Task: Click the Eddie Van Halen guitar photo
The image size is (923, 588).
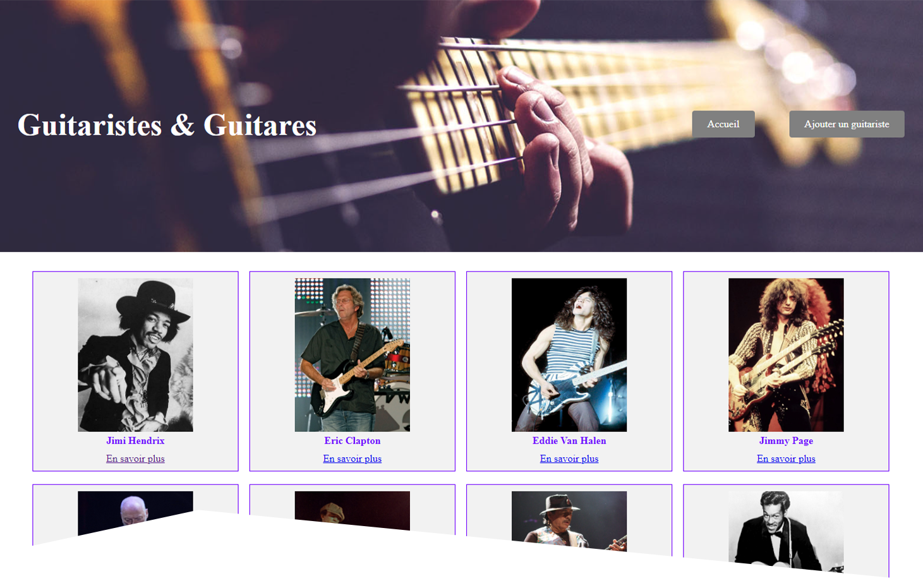Action: click(x=569, y=355)
